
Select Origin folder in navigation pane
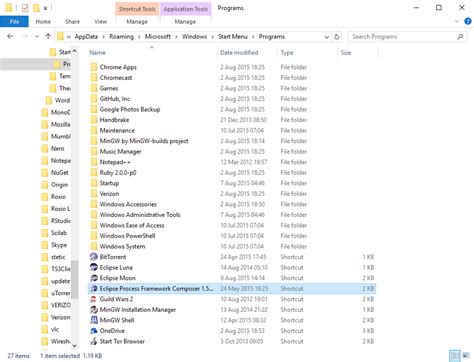(59, 185)
